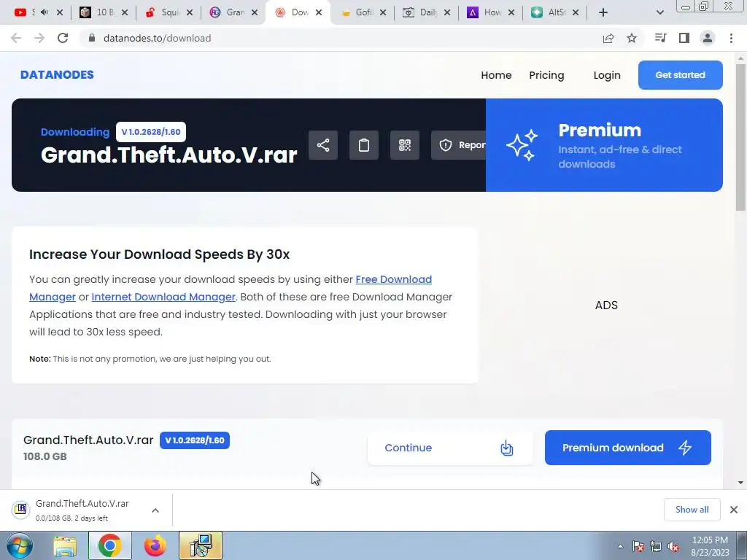Screen dimensions: 747x560
Task: Show hidden system tray icons
Action: click(620, 546)
